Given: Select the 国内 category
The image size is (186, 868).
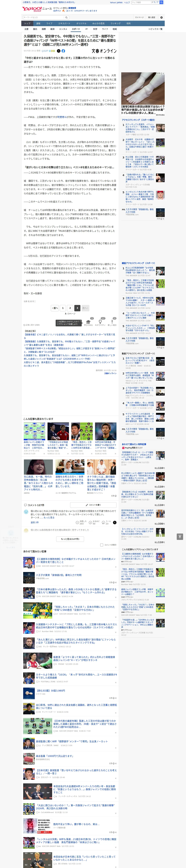Looking at the screenshot, I should [35, 29].
